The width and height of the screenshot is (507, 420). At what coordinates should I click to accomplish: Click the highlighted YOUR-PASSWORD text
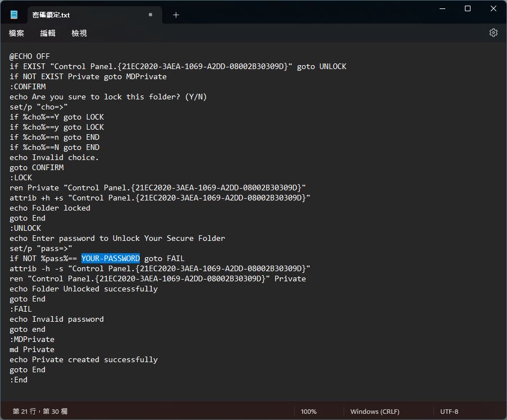point(111,258)
